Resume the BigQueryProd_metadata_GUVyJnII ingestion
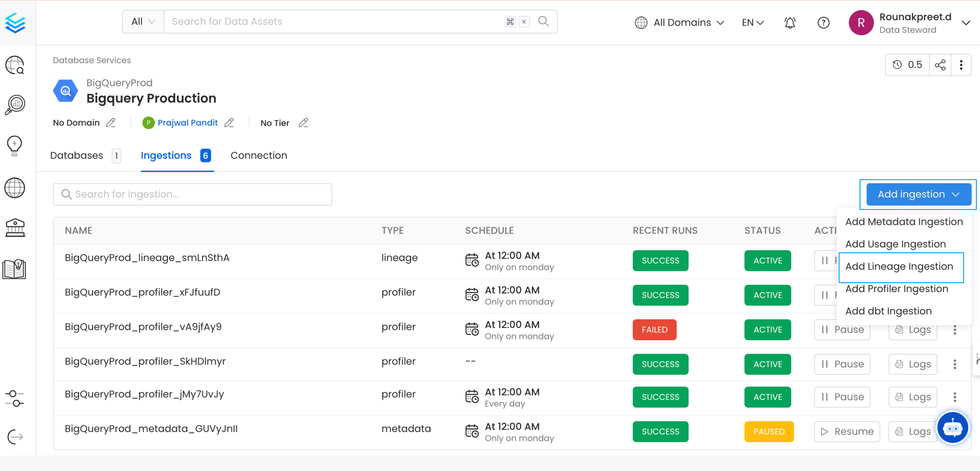The image size is (980, 471). click(847, 432)
